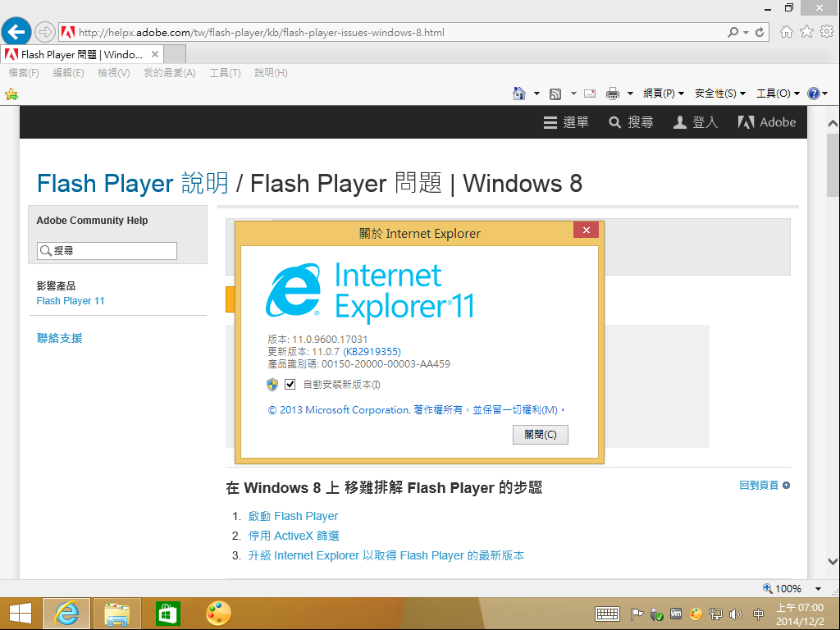Open the KB2919355 link

coord(372,351)
